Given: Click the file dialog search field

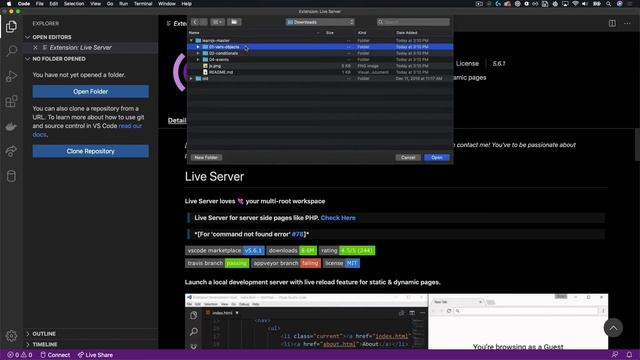Looking at the screenshot, I should [x=413, y=22].
